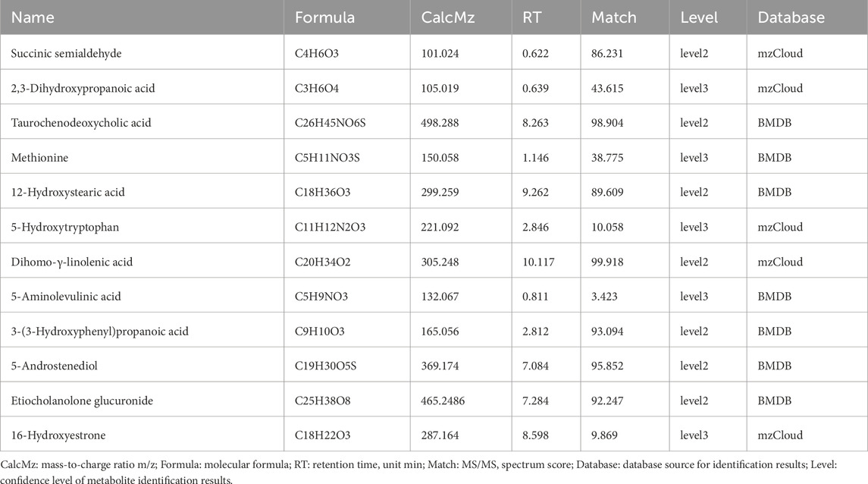Click the CalcMz column header
868x484 pixels.
click(x=449, y=17)
